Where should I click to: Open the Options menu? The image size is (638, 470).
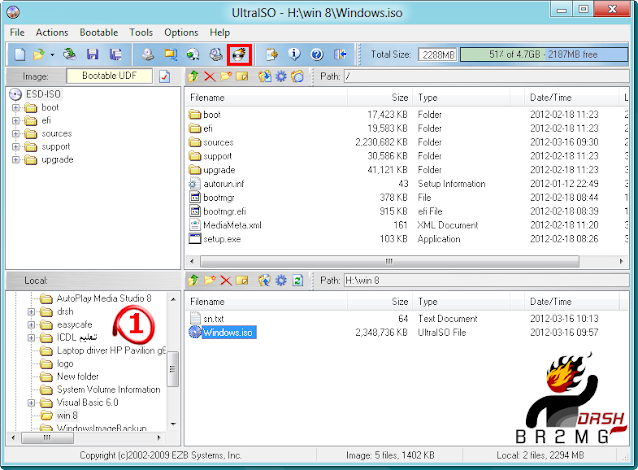pos(181,33)
